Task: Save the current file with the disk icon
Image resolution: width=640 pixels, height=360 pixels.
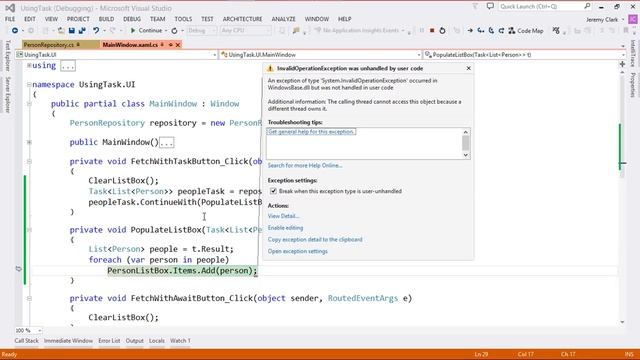Action: tap(71, 31)
